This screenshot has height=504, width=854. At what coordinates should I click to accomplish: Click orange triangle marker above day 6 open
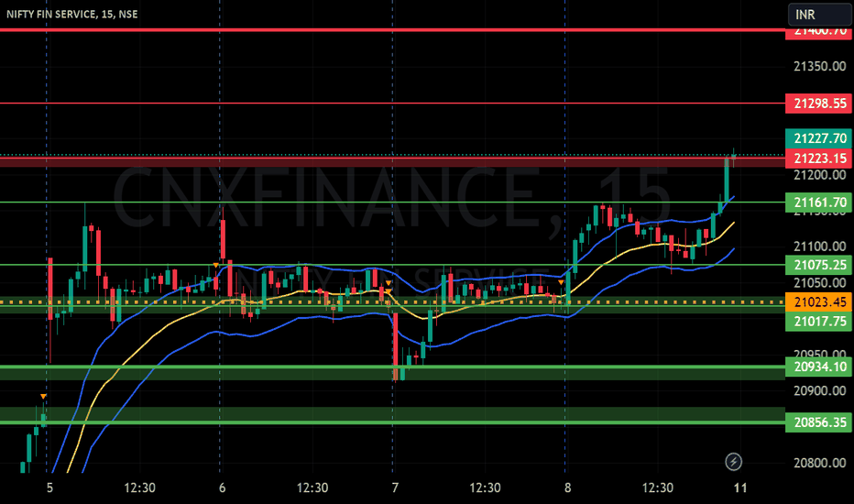pyautogui.click(x=215, y=266)
